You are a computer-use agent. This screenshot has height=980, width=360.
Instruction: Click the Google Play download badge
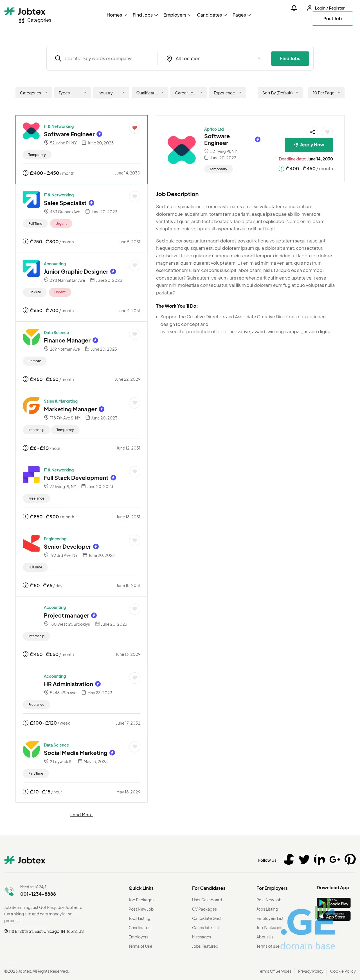point(333,903)
